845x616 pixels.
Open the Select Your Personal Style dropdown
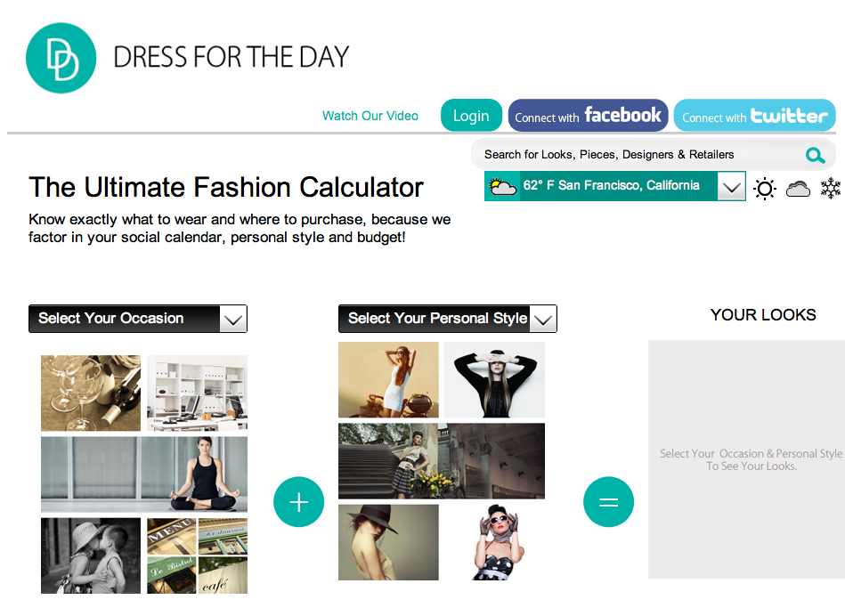pos(542,320)
